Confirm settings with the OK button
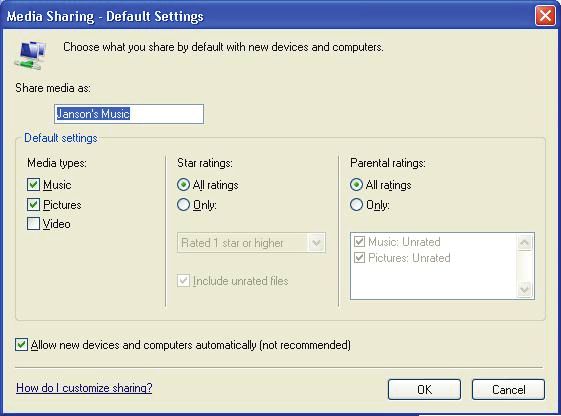 (x=424, y=389)
